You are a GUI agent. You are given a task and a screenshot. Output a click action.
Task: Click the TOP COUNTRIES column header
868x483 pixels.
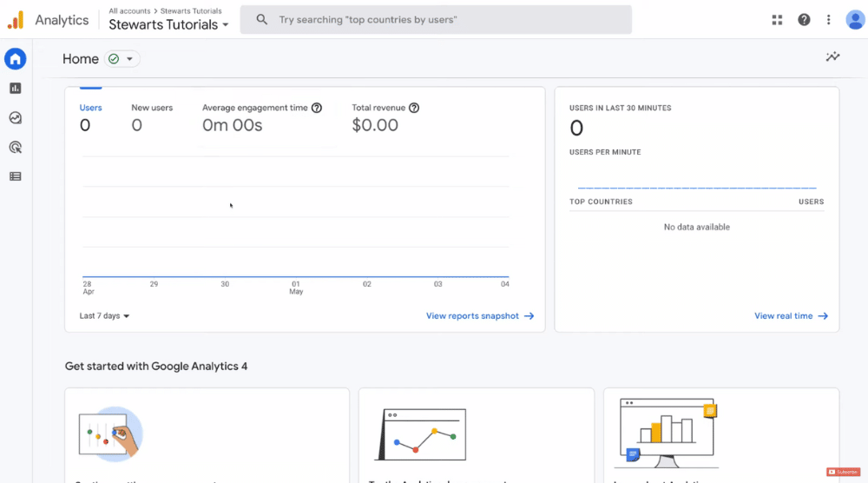coord(601,202)
